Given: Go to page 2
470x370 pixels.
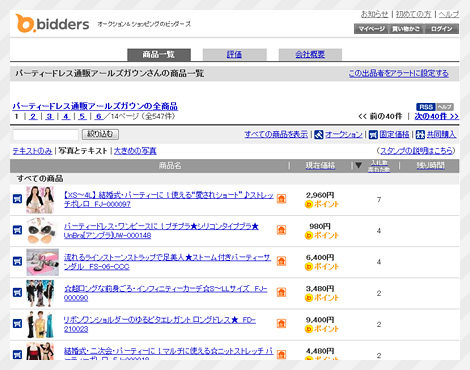Looking at the screenshot, I should tap(33, 116).
